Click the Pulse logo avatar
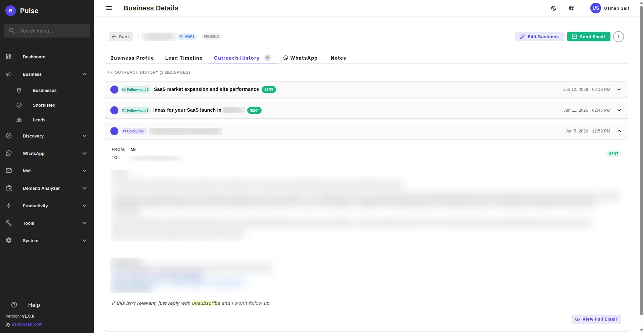This screenshot has width=644, height=333. [11, 11]
